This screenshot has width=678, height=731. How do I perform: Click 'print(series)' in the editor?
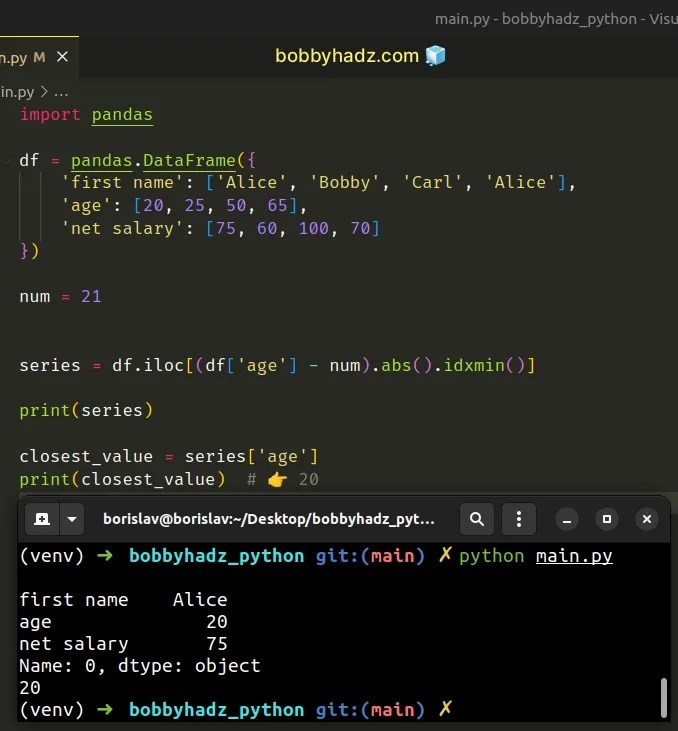point(86,411)
